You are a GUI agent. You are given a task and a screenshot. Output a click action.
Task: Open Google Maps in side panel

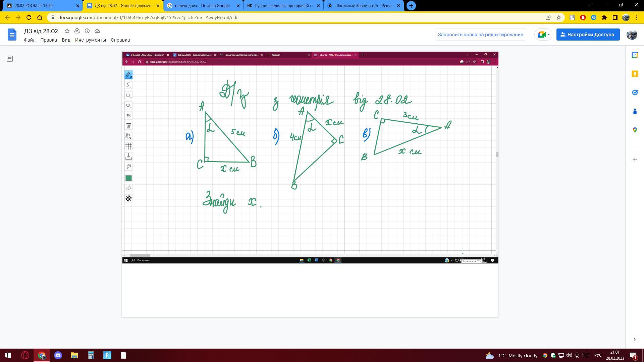pyautogui.click(x=635, y=130)
